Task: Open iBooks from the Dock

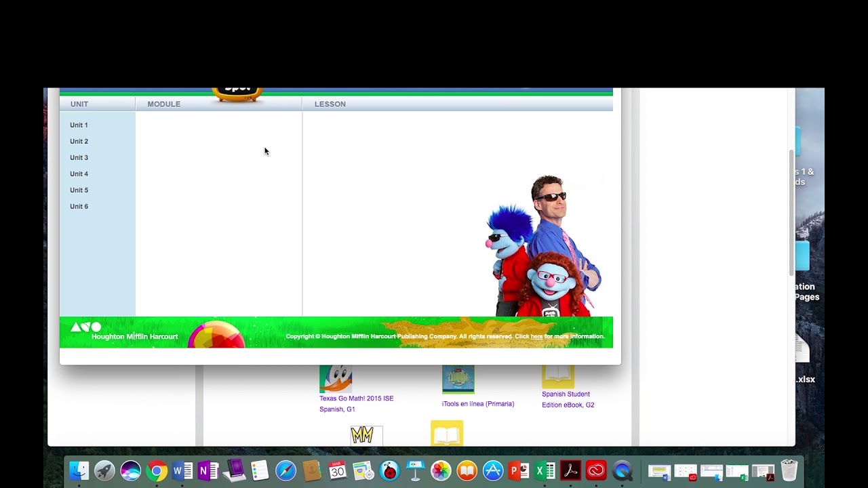Action: (x=467, y=470)
